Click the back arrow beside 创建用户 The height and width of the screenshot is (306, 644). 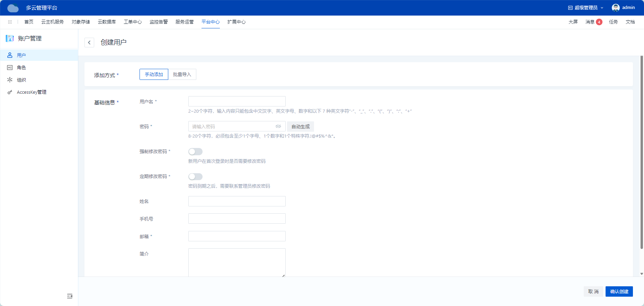[89, 43]
